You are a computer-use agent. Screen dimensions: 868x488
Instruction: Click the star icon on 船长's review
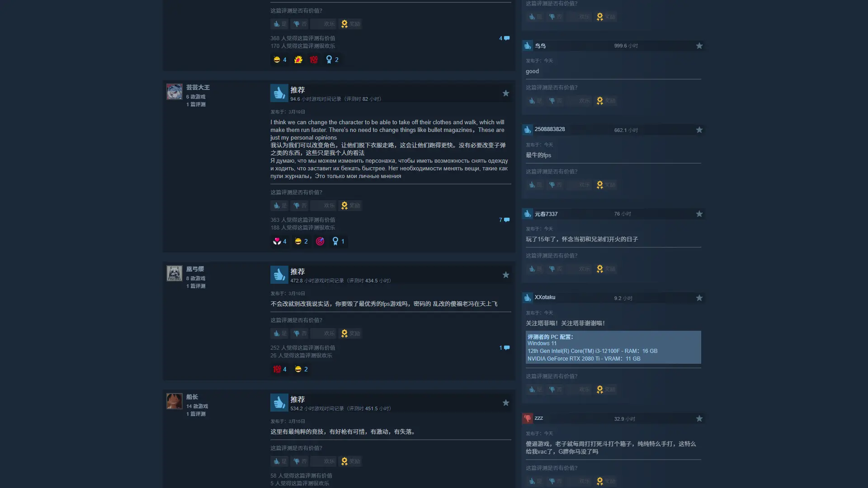click(x=506, y=403)
